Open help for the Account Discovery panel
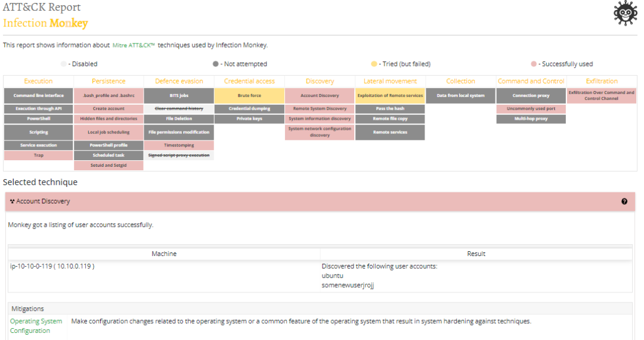644x340 pixels. click(x=624, y=201)
